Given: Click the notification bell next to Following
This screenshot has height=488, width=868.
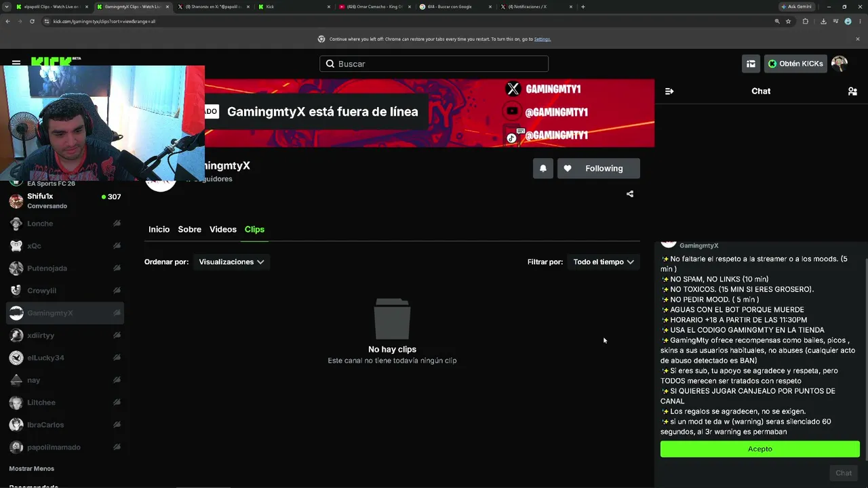Looking at the screenshot, I should click(x=543, y=169).
